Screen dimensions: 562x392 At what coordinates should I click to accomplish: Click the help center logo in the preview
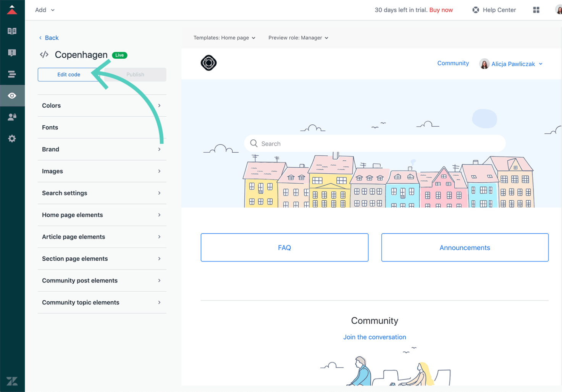(x=209, y=63)
